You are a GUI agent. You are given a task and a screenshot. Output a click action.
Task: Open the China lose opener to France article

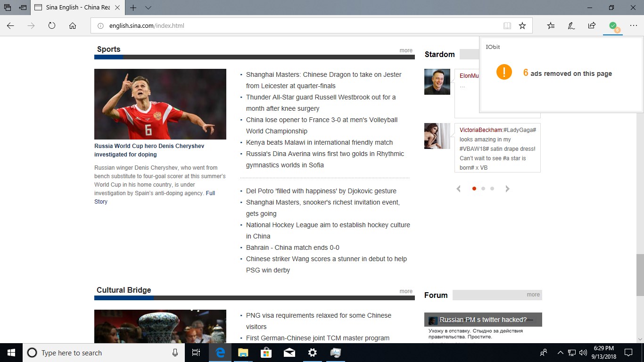pos(322,125)
